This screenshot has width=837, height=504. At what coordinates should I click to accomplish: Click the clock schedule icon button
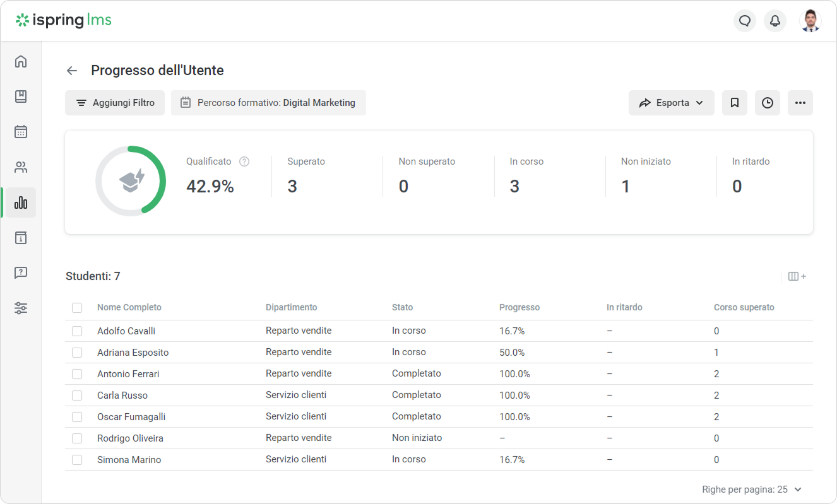[768, 103]
